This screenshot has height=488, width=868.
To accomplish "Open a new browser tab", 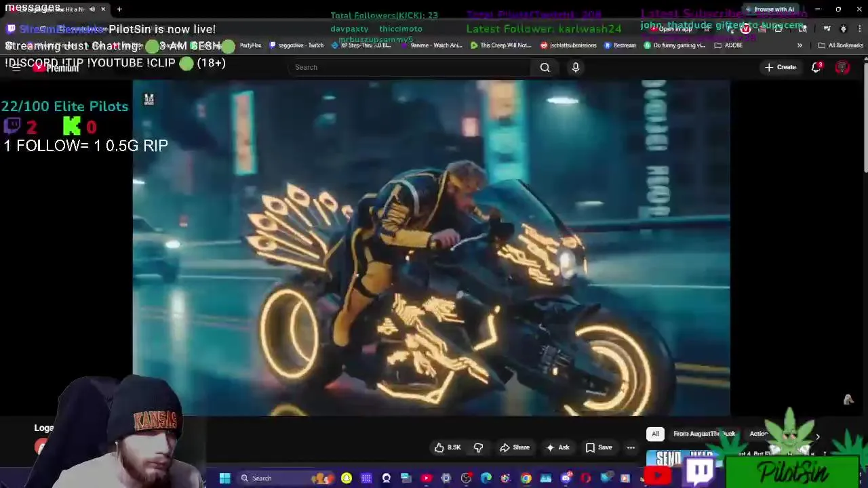I will click(x=119, y=9).
